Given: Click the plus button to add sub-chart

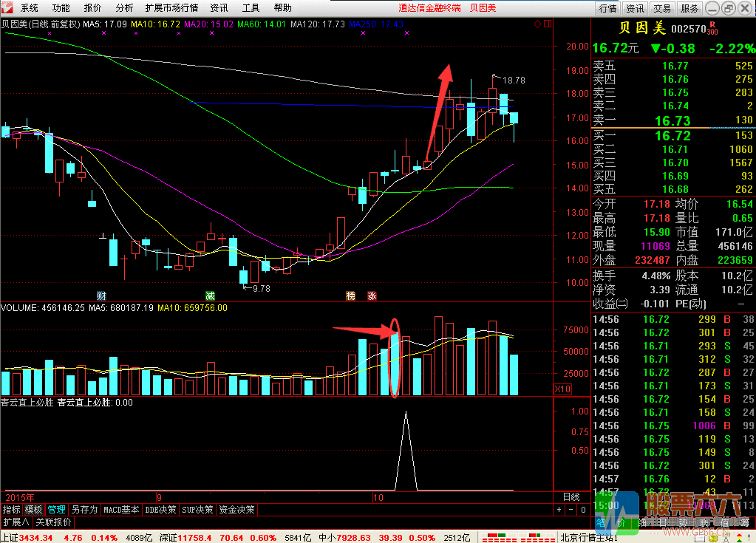Looking at the screenshot, I should tap(559, 510).
